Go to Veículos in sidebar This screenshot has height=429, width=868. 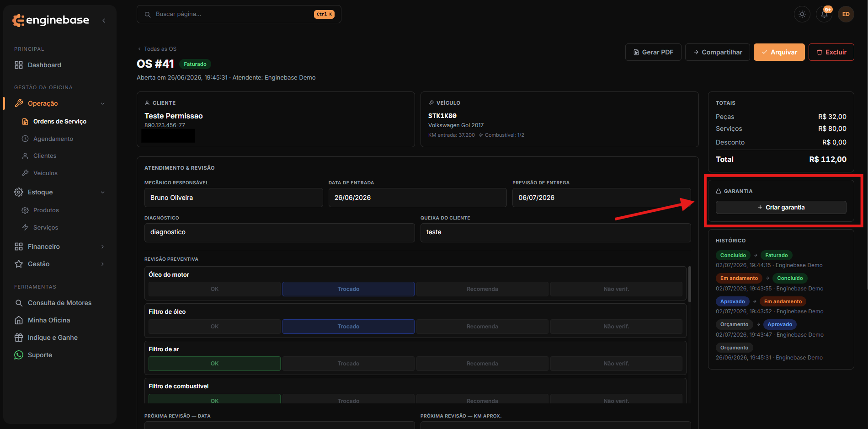(x=45, y=173)
